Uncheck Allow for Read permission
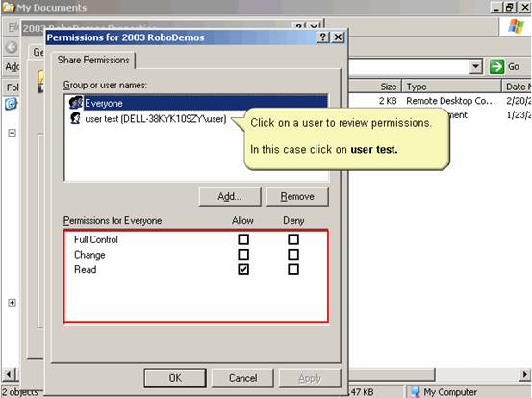This screenshot has width=532, height=398. pyautogui.click(x=243, y=269)
